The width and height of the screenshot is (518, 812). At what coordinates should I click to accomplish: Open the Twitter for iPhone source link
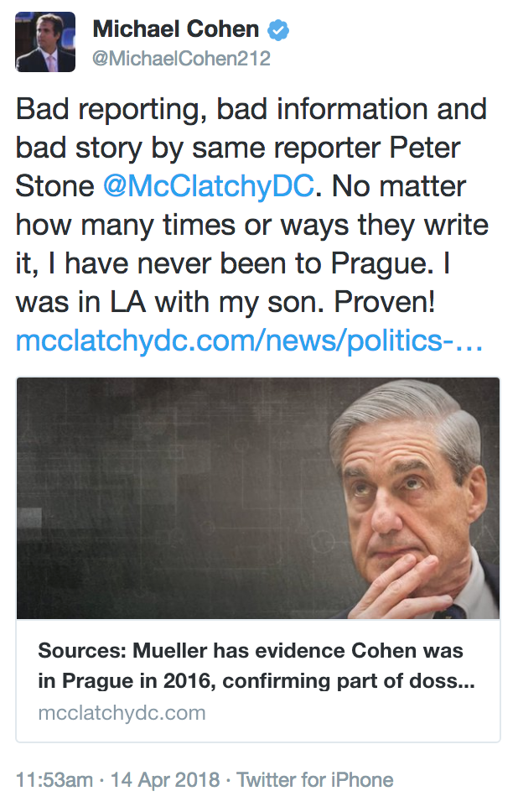(314, 779)
